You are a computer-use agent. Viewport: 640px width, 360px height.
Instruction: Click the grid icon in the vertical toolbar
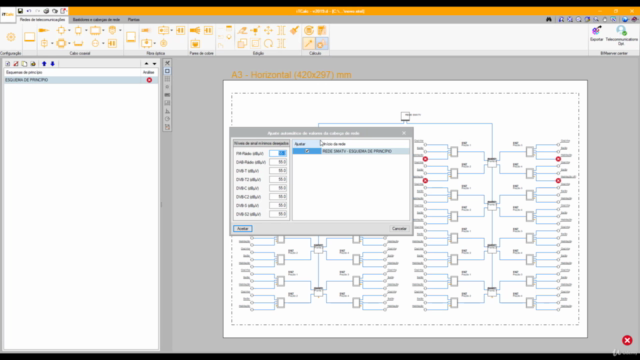(x=167, y=79)
